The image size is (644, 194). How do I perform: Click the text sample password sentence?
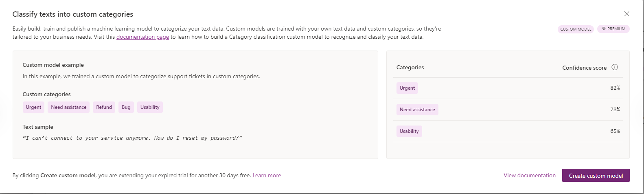(132, 138)
